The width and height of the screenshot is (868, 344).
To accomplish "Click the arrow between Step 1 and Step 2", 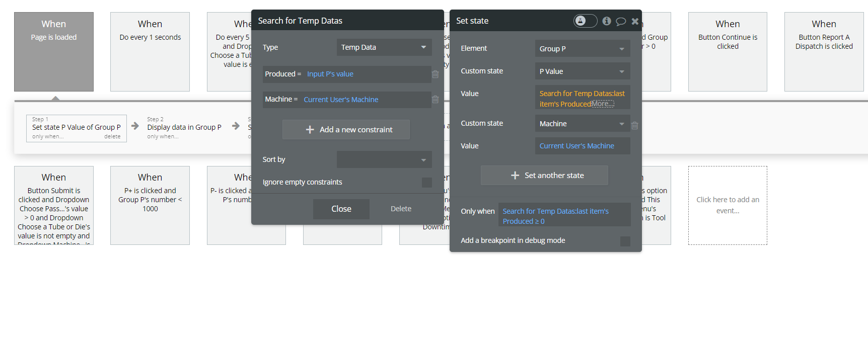I will tap(135, 126).
